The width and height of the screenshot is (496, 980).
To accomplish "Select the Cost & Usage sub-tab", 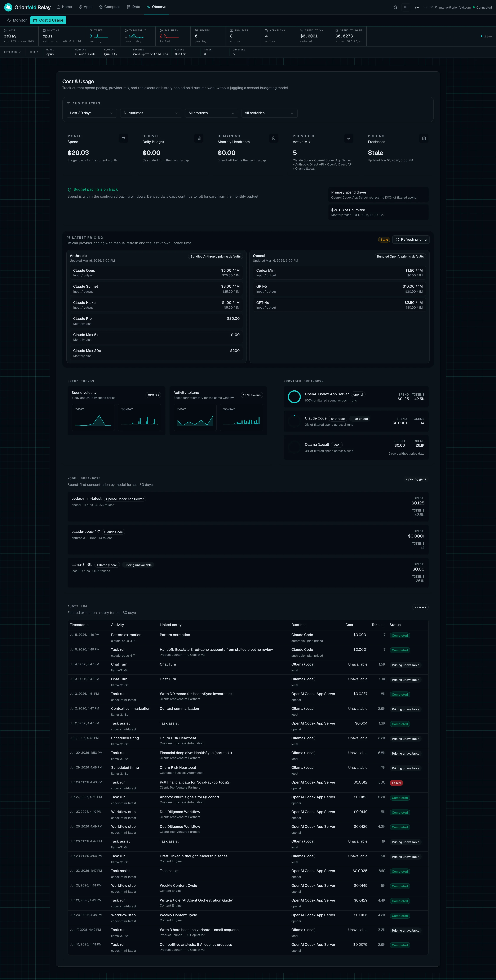I will click(48, 20).
